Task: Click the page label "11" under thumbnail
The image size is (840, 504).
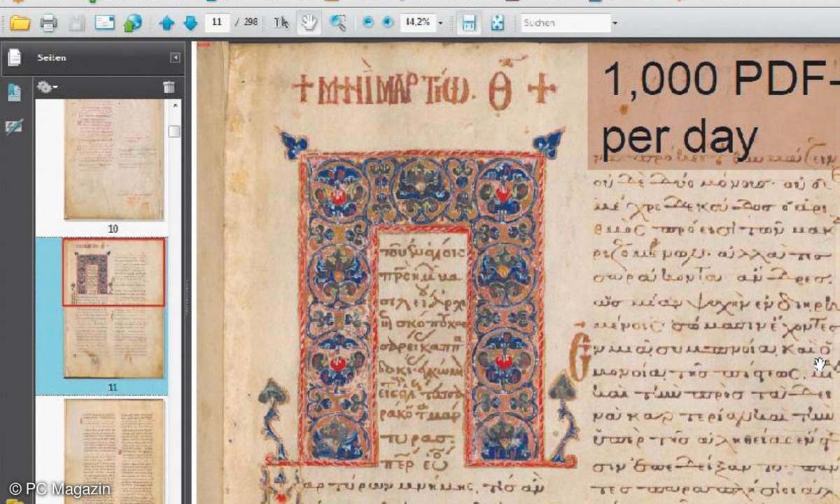Action: 113,387
